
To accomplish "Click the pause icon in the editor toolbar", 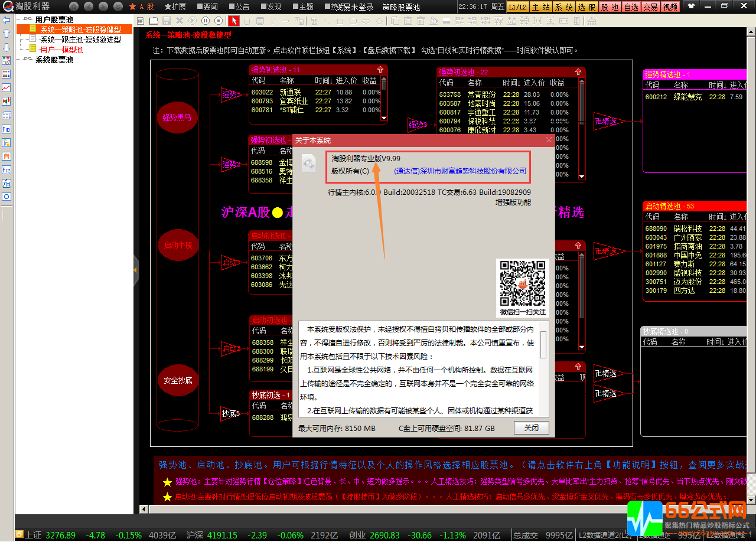I will tap(204, 21).
